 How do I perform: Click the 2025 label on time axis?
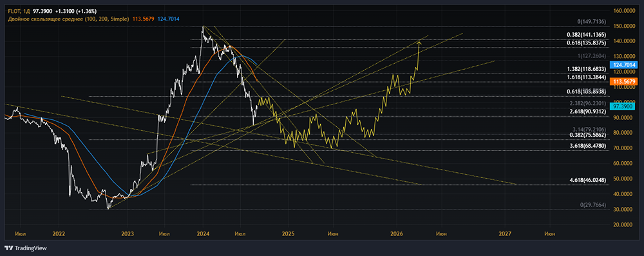coord(289,233)
